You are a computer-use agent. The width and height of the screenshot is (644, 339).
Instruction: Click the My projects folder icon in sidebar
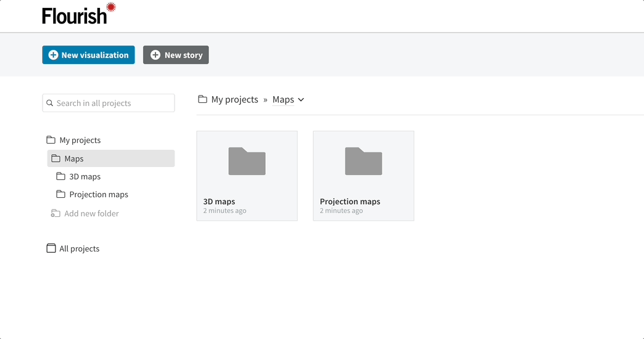click(x=51, y=140)
